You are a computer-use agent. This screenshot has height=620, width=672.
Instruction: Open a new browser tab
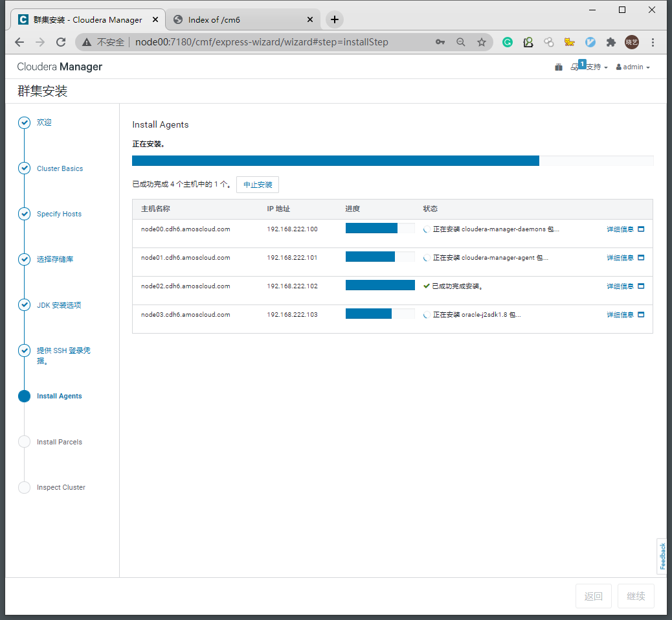(x=335, y=19)
